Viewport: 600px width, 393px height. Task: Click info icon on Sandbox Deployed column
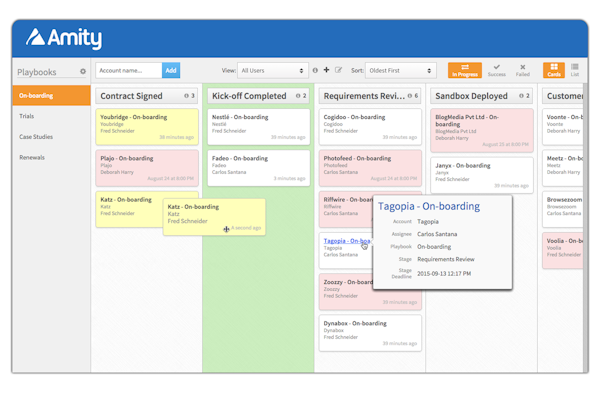521,96
